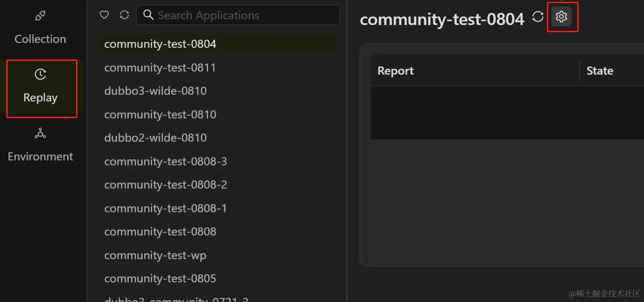This screenshot has width=644, height=302.
Task: Select community-test-wp application
Action: tap(217, 255)
